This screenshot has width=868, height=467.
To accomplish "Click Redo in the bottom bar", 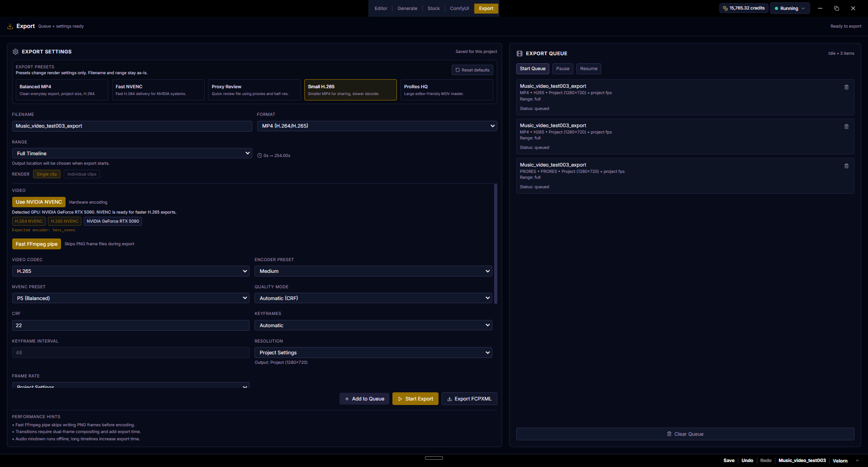I will 766,461.
